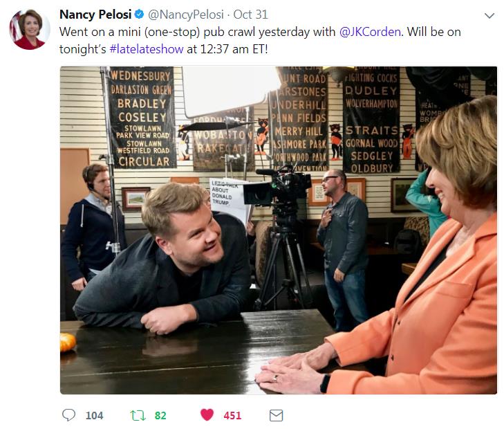This screenshot has width=504, height=429.
Task: Click the 451 likes count
Action: pyautogui.click(x=232, y=415)
